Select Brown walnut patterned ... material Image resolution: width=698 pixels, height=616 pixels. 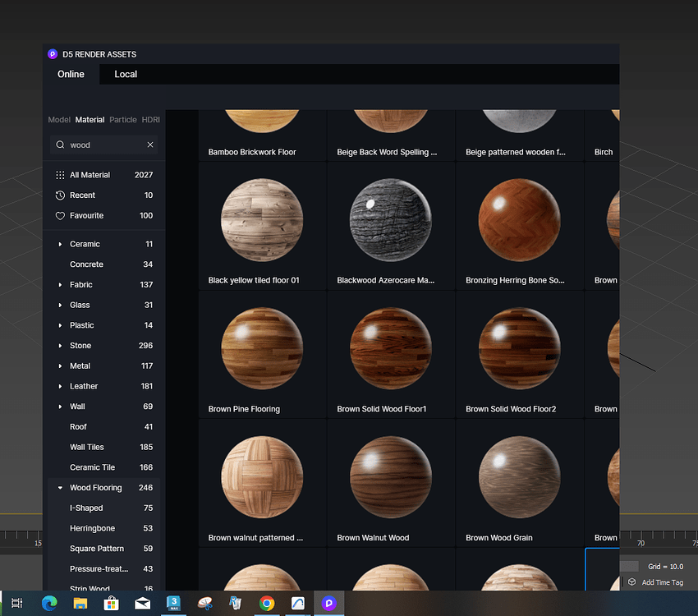click(x=262, y=484)
